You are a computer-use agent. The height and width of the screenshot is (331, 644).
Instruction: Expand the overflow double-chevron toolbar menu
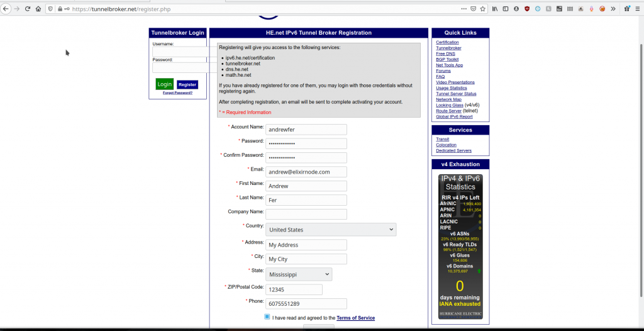click(613, 9)
